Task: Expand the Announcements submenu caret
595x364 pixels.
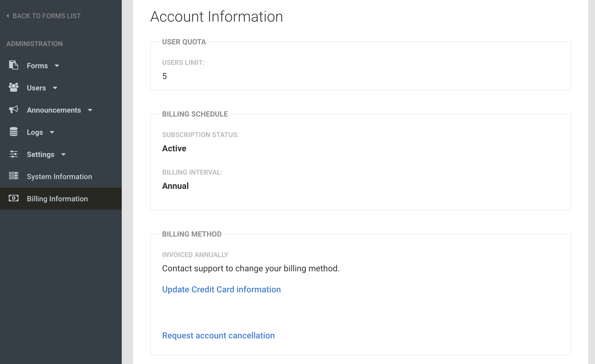Action: pos(90,110)
